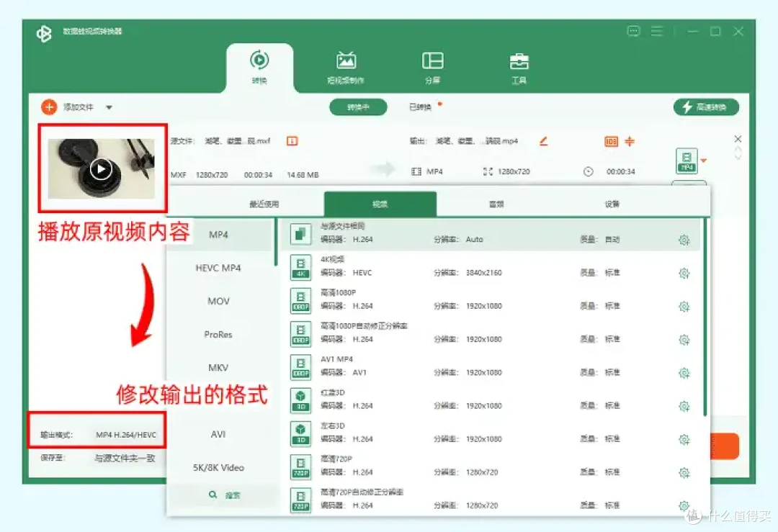Open settings gear for AV1 MP4 preset
The height and width of the screenshot is (532, 778).
[684, 373]
